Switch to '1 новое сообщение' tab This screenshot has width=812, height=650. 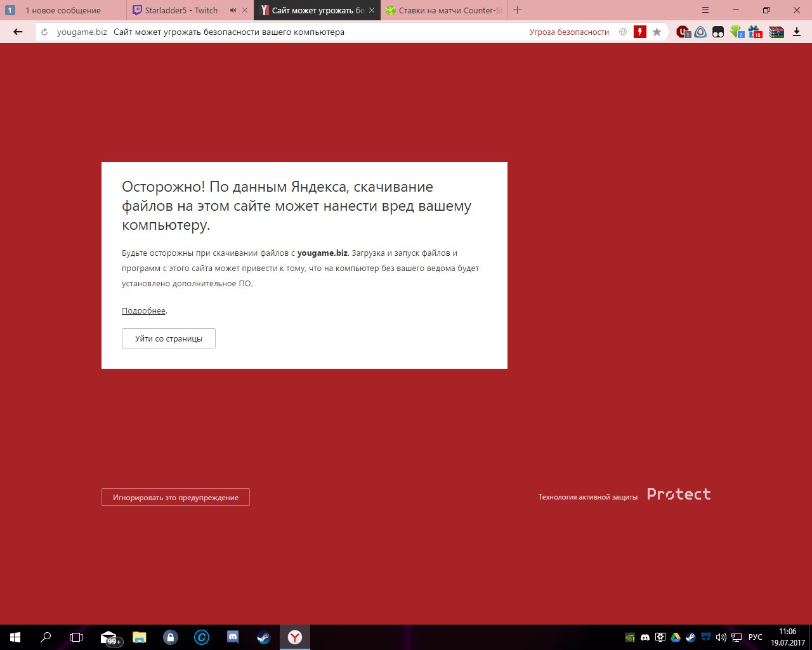(63, 10)
